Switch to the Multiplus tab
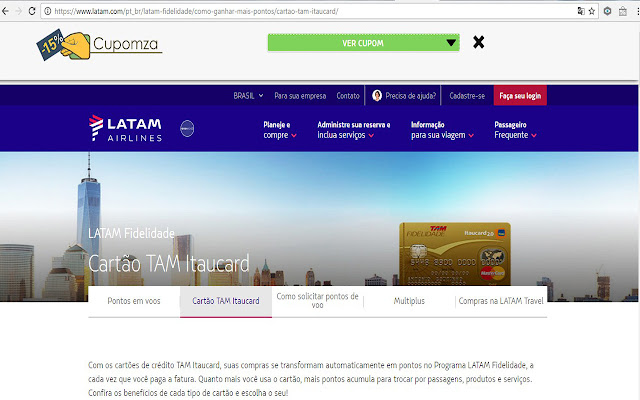Screen dimensions: 640x400 tap(409, 301)
